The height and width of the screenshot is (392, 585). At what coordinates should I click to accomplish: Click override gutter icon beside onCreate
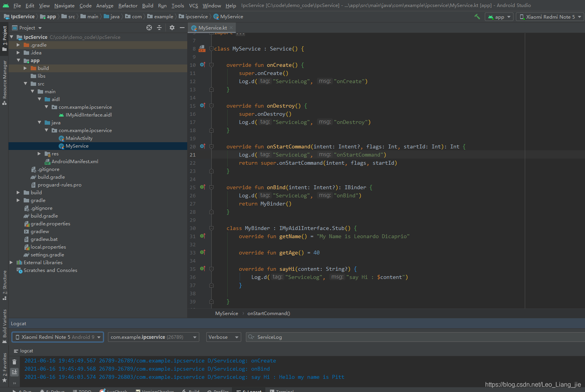(x=202, y=65)
